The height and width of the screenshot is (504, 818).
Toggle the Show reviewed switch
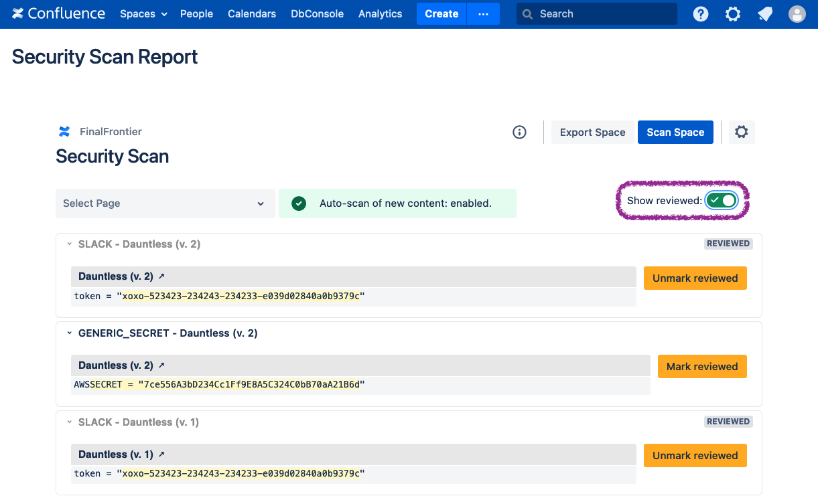pyautogui.click(x=722, y=201)
